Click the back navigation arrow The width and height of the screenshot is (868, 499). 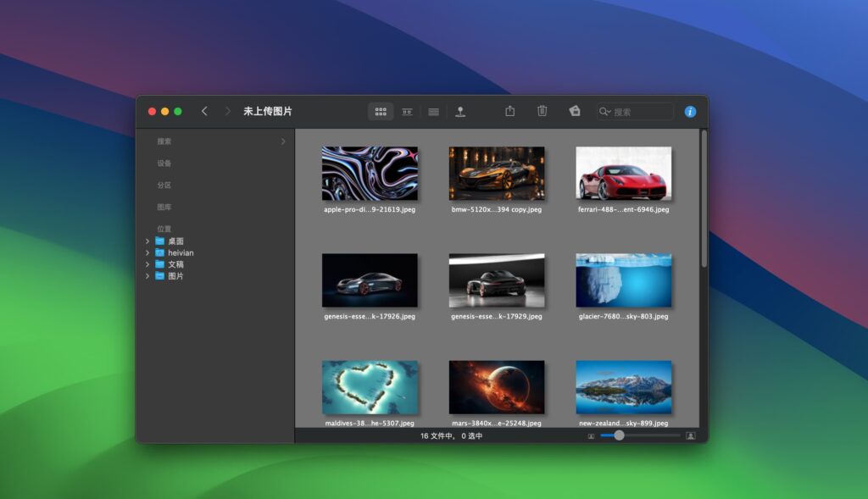(x=204, y=111)
